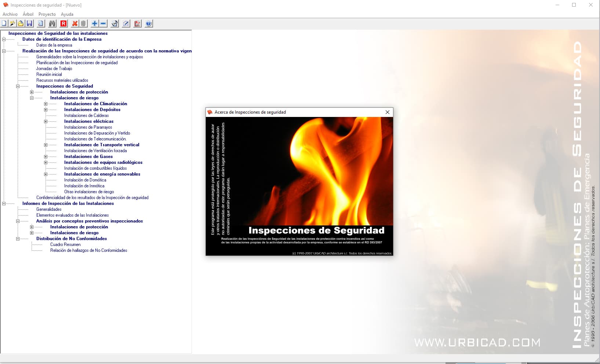Select Instalación de Inmótica
600x364 pixels.
84,186
